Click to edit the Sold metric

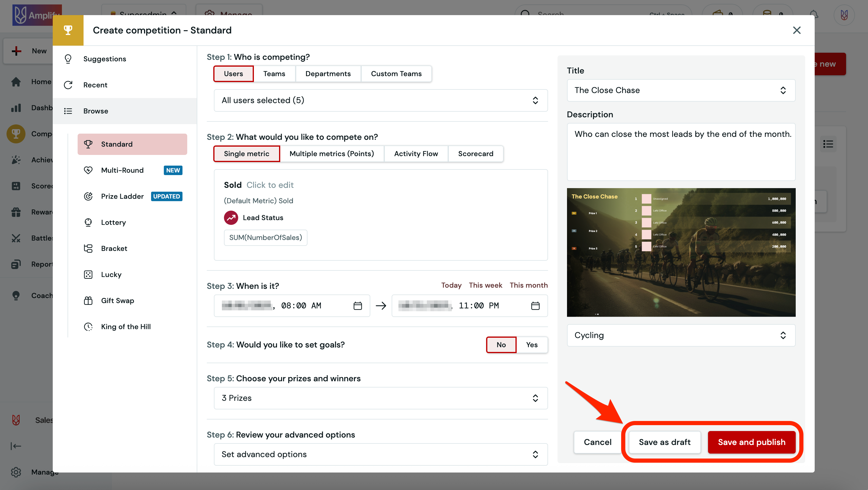pos(270,185)
